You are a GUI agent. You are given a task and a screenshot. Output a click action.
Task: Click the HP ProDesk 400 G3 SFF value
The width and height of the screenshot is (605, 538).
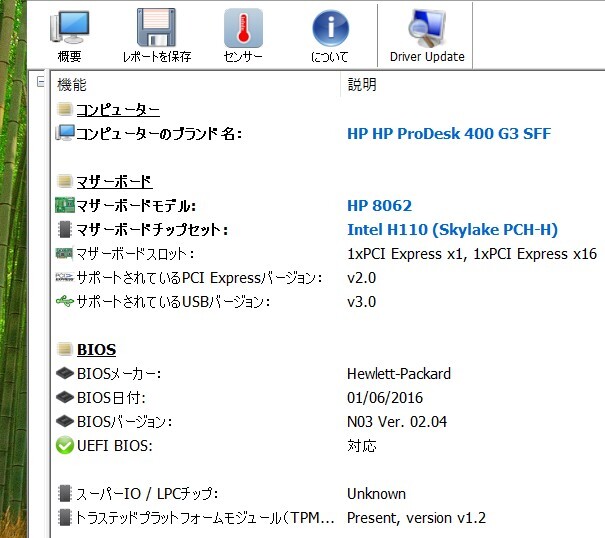[x=449, y=134]
